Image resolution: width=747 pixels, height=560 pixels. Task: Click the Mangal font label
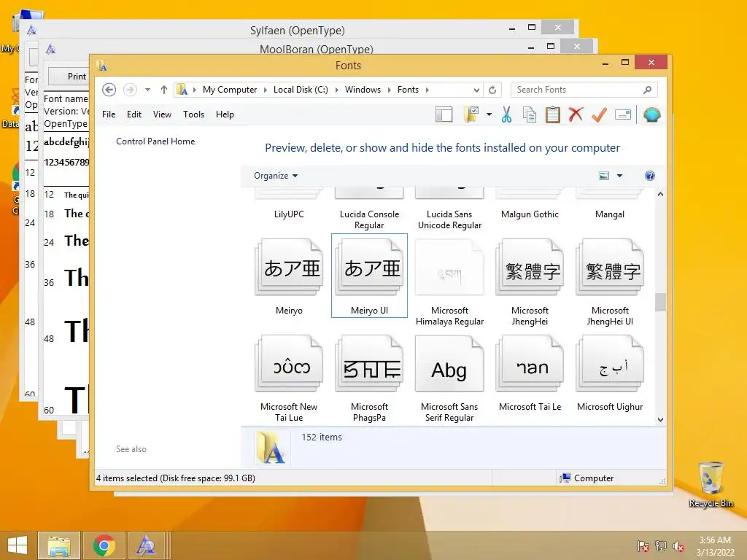click(x=610, y=214)
